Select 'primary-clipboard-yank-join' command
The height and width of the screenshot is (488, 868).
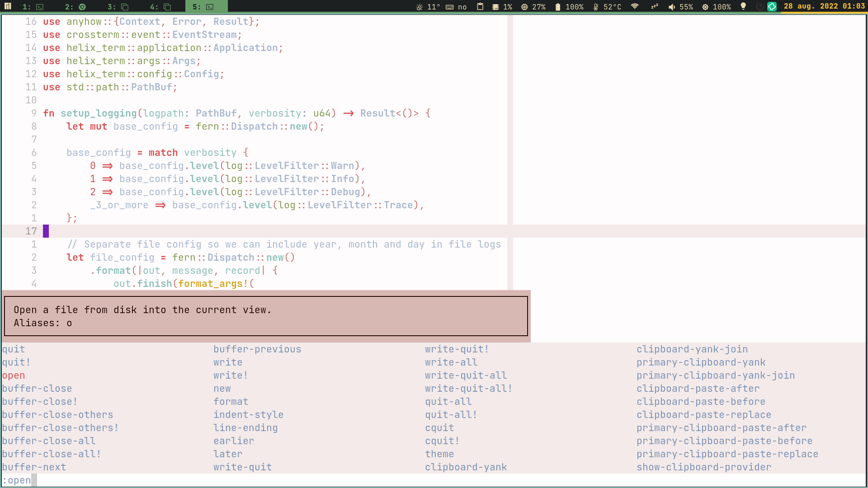pos(716,375)
